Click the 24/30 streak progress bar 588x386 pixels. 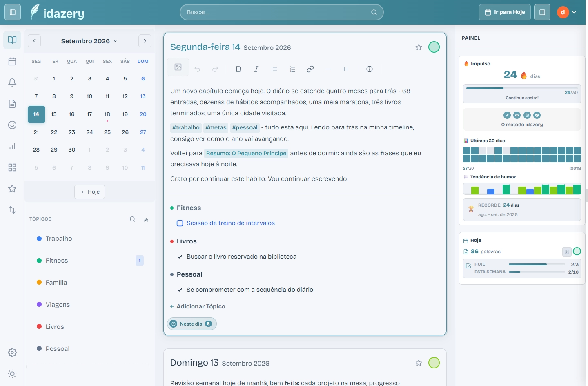coord(522,88)
